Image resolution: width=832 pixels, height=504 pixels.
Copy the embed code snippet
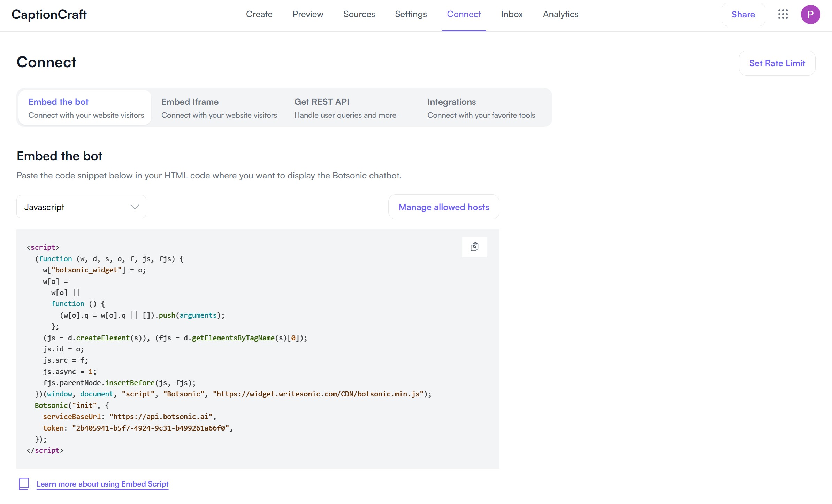point(474,247)
